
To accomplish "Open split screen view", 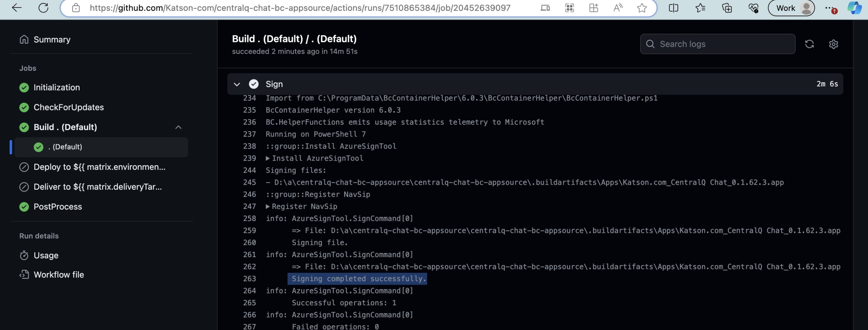I will tap(673, 8).
